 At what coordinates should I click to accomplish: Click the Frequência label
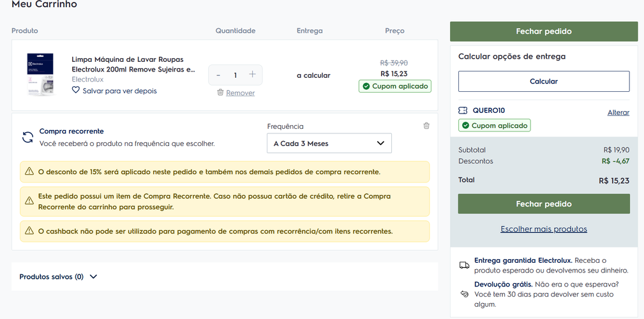point(285,126)
